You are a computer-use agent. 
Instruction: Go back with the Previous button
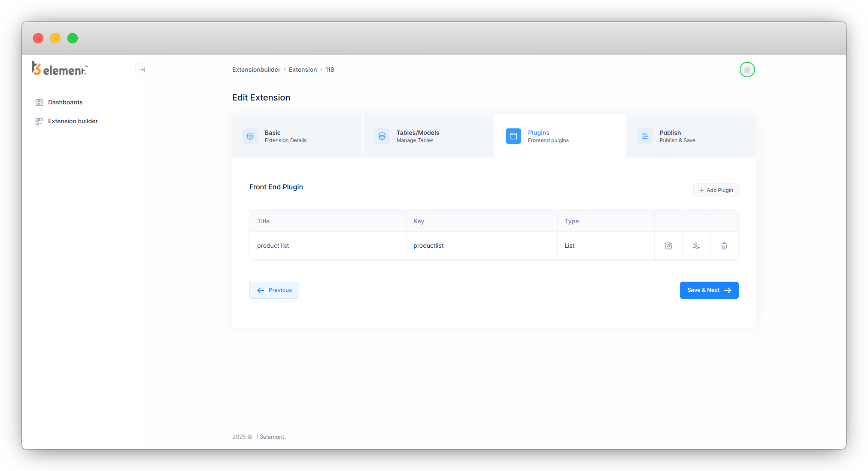coord(274,290)
